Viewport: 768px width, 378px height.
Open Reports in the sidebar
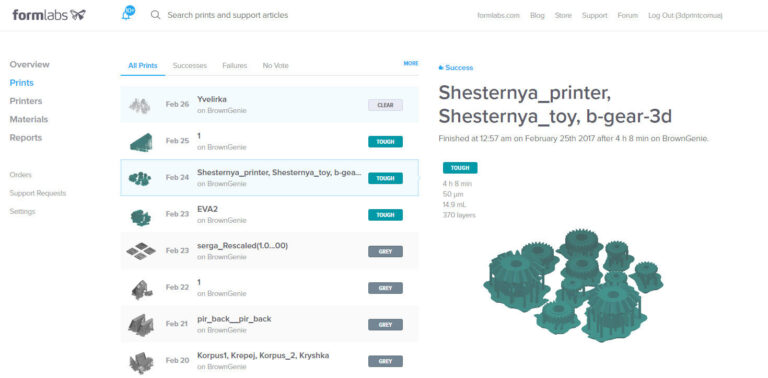pyautogui.click(x=25, y=138)
